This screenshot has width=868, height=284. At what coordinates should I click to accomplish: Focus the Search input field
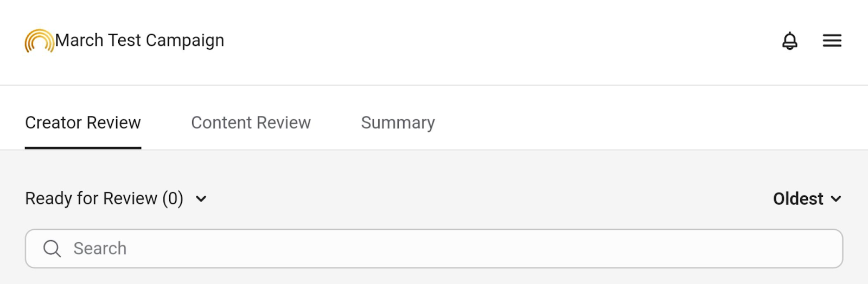tap(434, 249)
